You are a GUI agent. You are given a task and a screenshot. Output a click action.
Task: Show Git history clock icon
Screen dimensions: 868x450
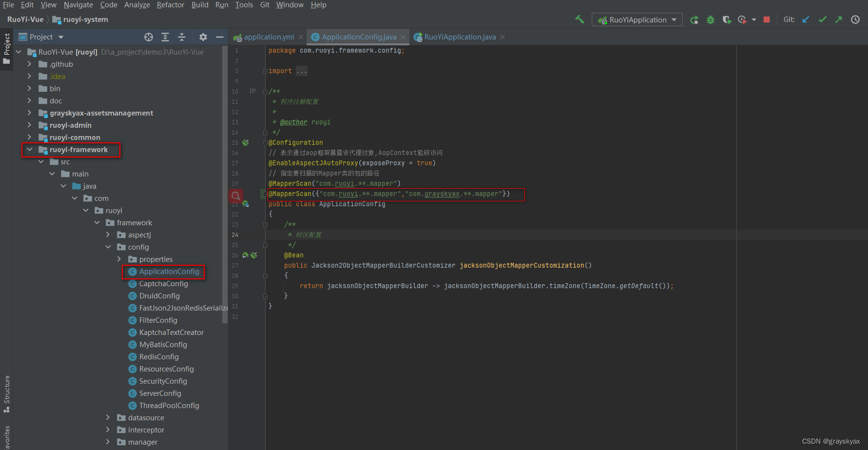tap(855, 20)
